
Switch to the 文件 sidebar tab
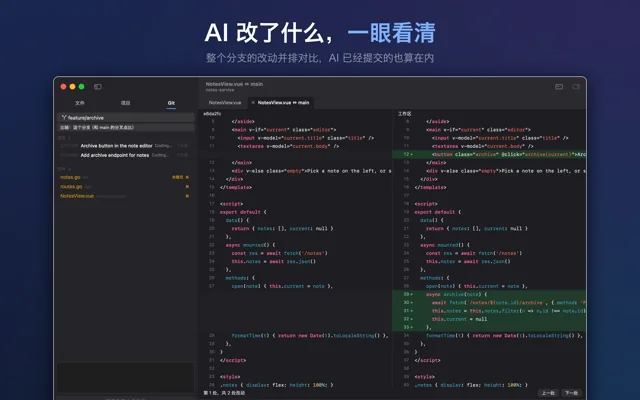click(80, 103)
